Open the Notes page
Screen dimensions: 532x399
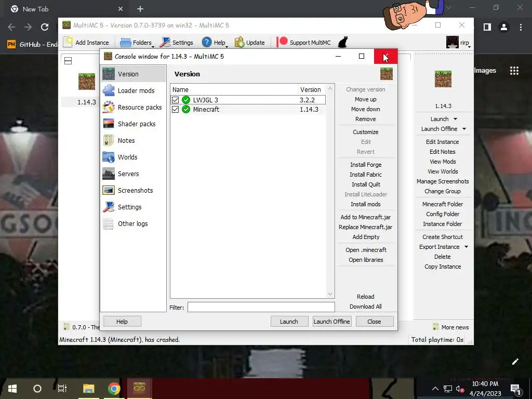point(134,140)
